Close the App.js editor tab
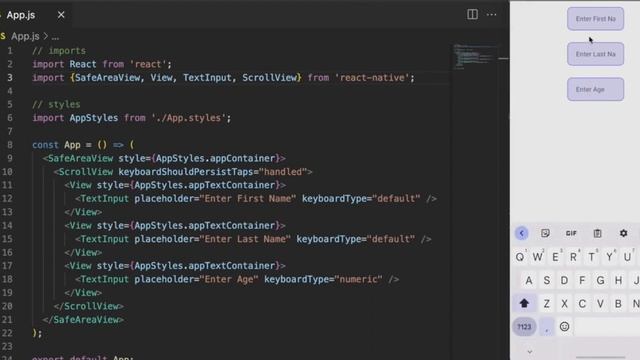 (61, 15)
